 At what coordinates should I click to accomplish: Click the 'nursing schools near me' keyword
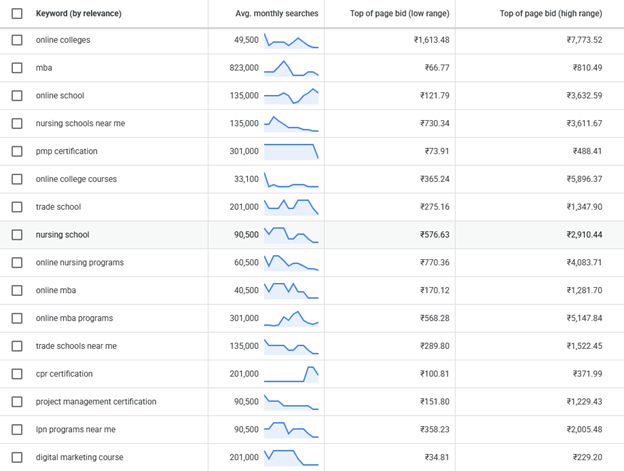coord(80,124)
